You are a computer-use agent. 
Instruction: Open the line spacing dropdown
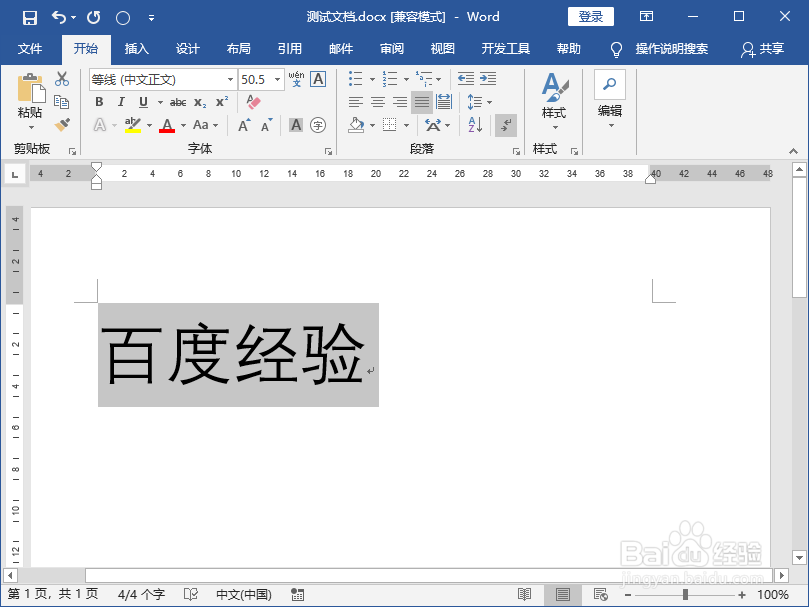[479, 102]
